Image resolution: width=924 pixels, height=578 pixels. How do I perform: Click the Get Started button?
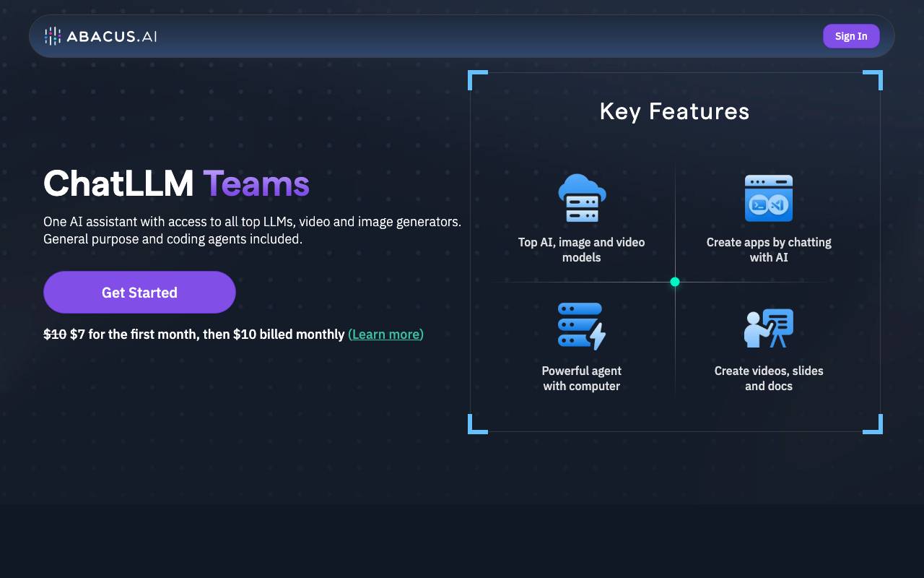coord(139,293)
